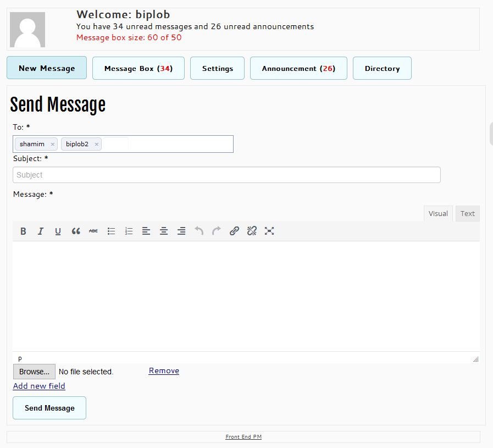
Task: Click the underline formatting icon
Action: (x=58, y=231)
